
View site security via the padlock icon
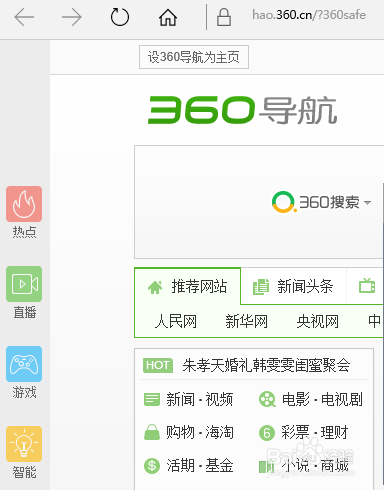point(224,17)
